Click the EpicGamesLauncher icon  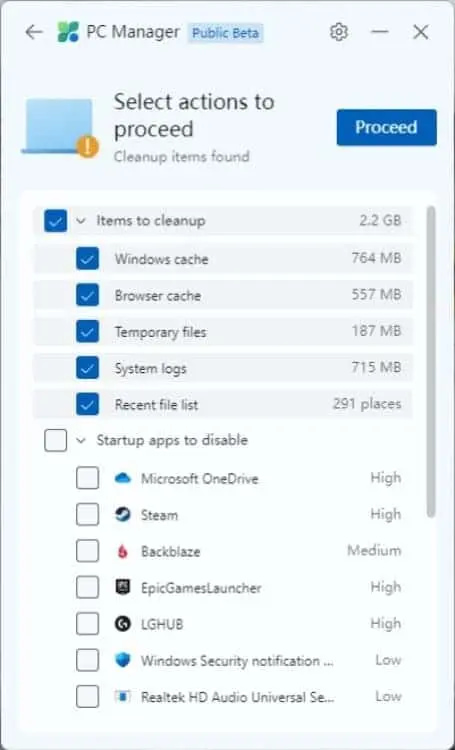coord(123,587)
